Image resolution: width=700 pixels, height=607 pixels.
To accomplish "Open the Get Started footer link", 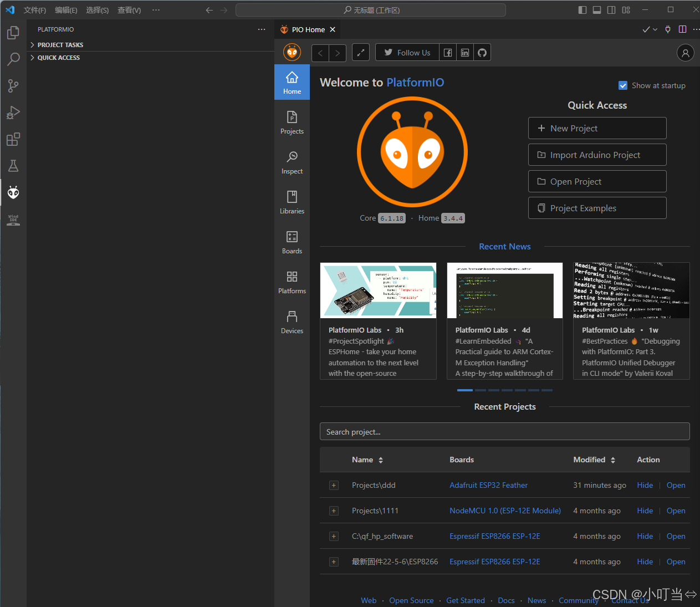I will [x=466, y=600].
